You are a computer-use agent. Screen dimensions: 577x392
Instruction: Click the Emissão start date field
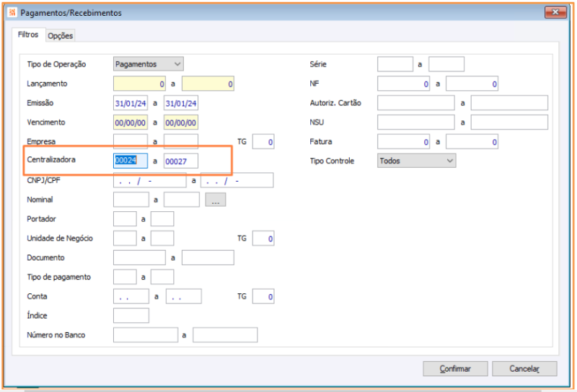(131, 103)
